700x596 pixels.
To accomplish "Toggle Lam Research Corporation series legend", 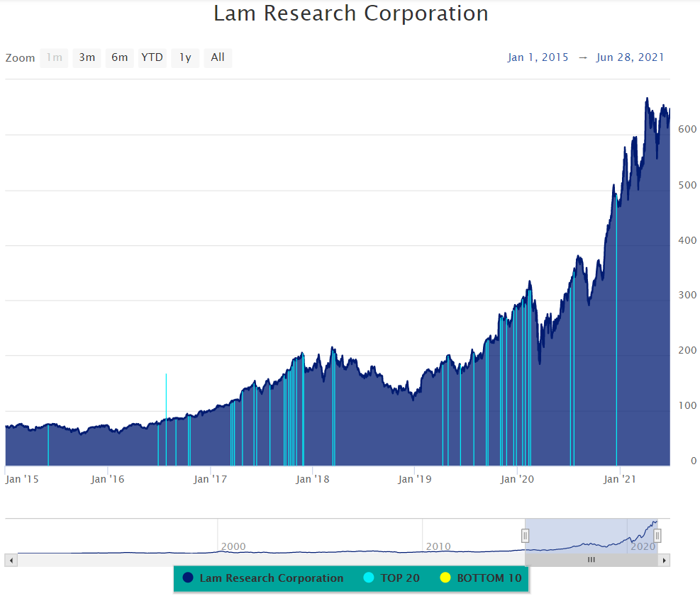I will click(x=263, y=578).
